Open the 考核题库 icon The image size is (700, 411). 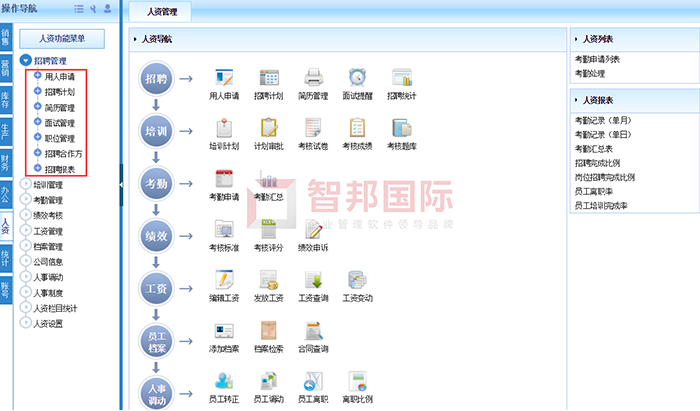coord(402,128)
